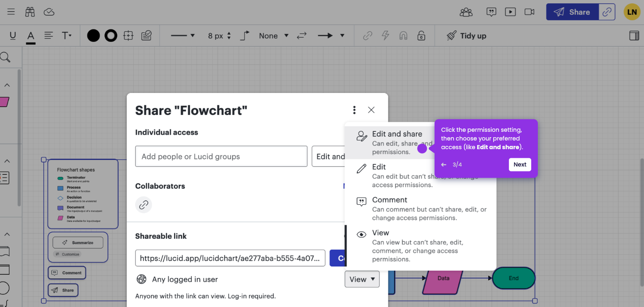Close the Share Flowchart dialog
Image resolution: width=644 pixels, height=307 pixels.
371,110
